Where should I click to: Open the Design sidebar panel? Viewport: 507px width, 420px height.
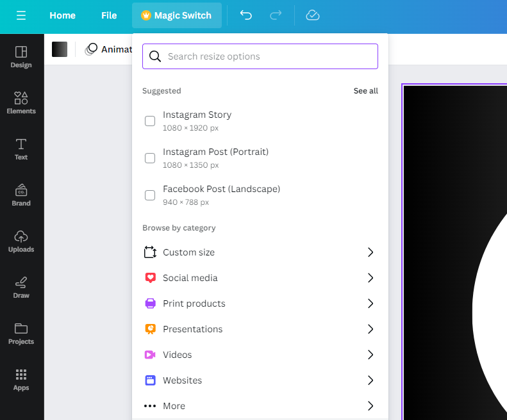point(21,57)
